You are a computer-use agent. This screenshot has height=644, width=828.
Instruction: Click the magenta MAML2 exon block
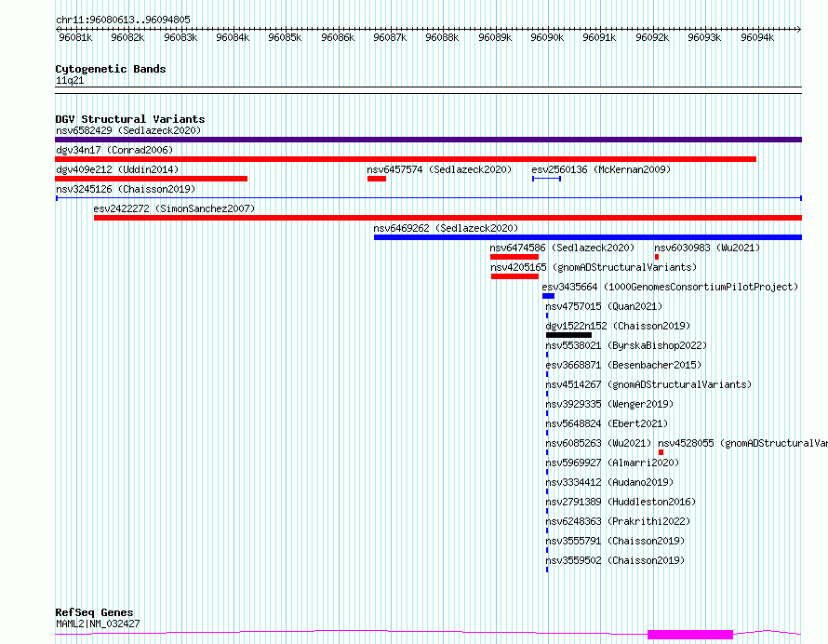690,635
